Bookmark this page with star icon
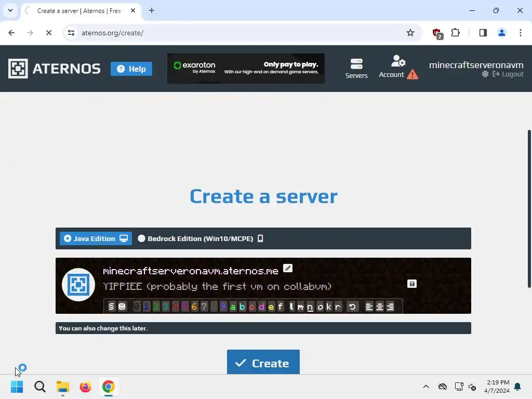Viewport: 532px width, 399px height. 410,33
